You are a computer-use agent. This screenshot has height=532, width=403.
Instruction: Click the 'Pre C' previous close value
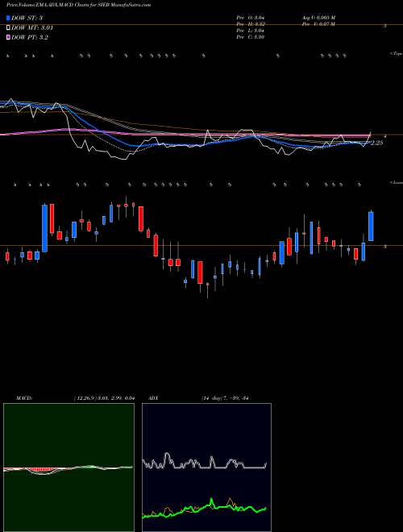pyautogui.click(x=251, y=36)
